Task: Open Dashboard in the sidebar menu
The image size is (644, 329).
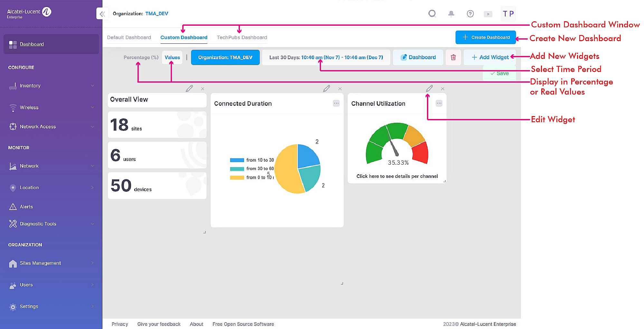Action: click(x=51, y=44)
